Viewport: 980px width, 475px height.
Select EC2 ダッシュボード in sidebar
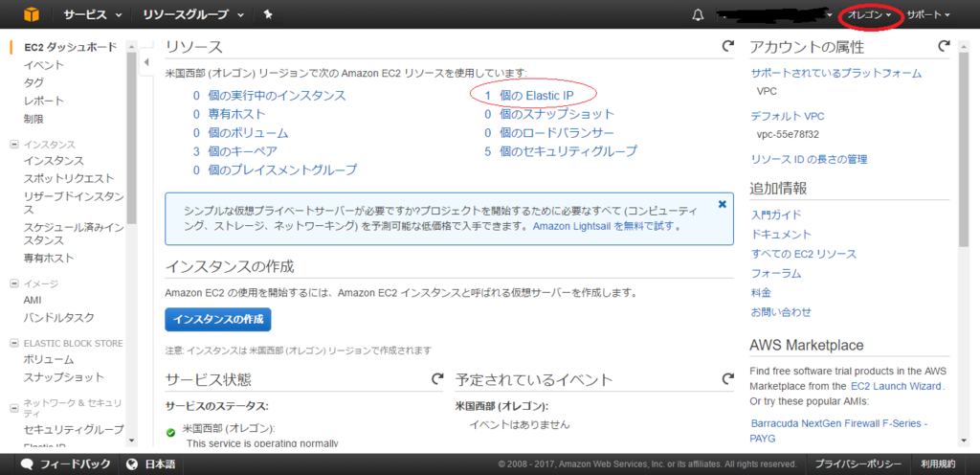[70, 47]
